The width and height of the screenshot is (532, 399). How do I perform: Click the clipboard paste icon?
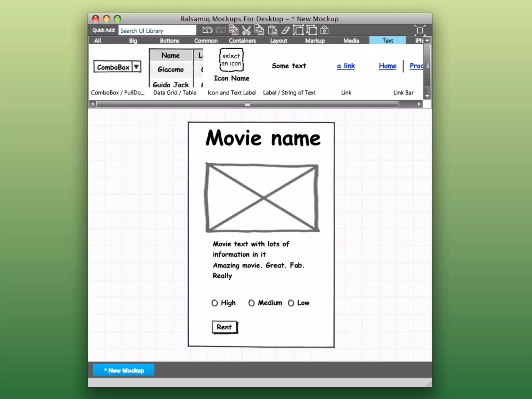(272, 30)
